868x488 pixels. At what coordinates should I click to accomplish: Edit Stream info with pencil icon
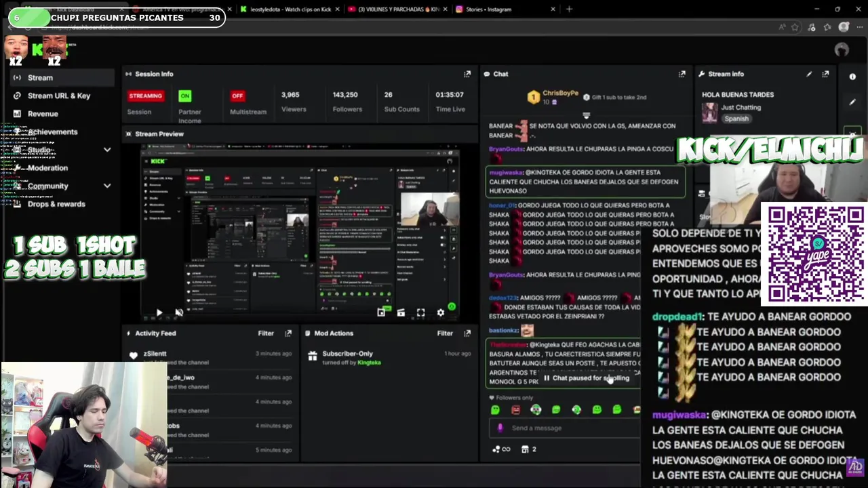point(809,74)
